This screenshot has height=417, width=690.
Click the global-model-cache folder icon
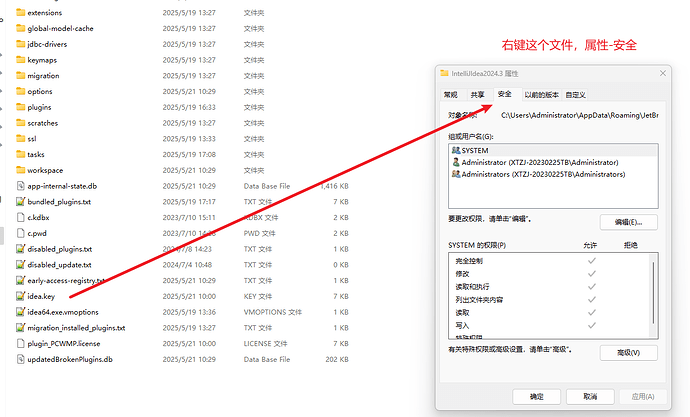tap(20, 28)
